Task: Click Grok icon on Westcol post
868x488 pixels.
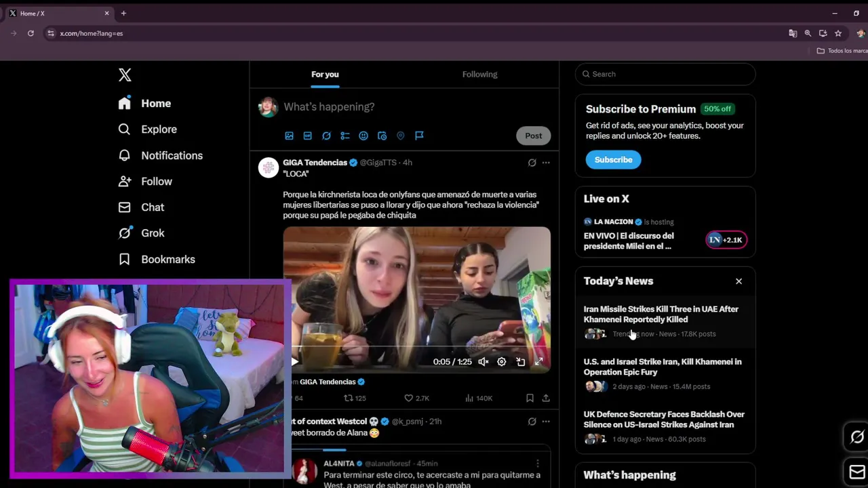Action: (x=532, y=422)
